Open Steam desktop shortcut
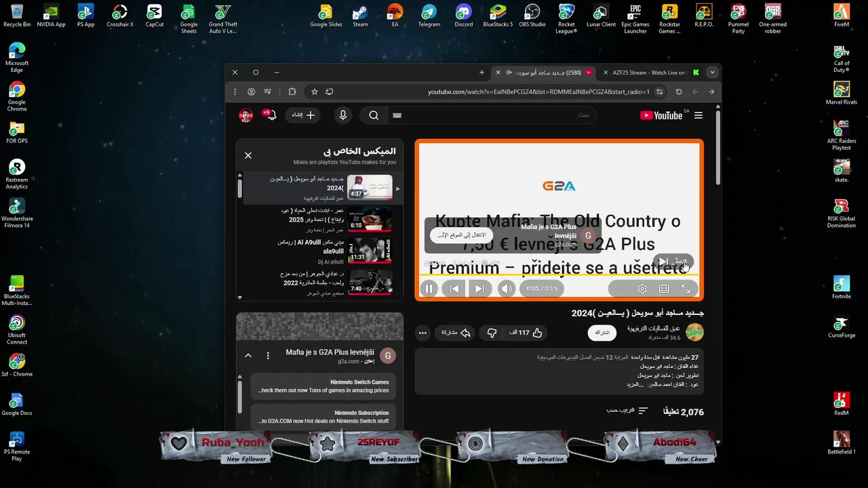 click(360, 16)
